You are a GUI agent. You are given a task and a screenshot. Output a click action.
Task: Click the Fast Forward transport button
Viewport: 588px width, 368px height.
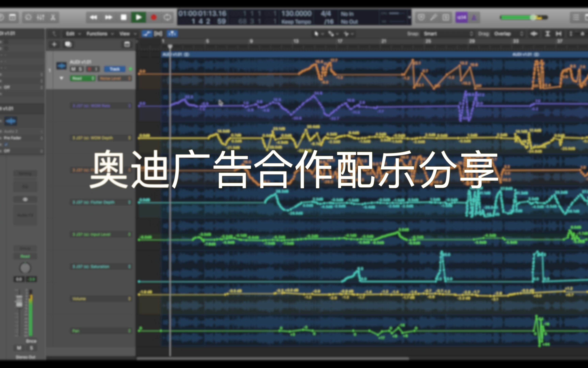tap(108, 17)
